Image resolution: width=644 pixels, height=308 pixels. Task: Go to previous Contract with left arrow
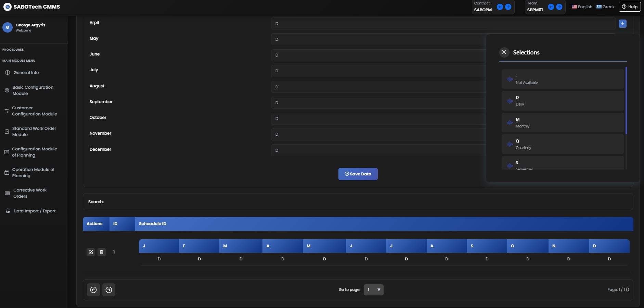tap(500, 7)
